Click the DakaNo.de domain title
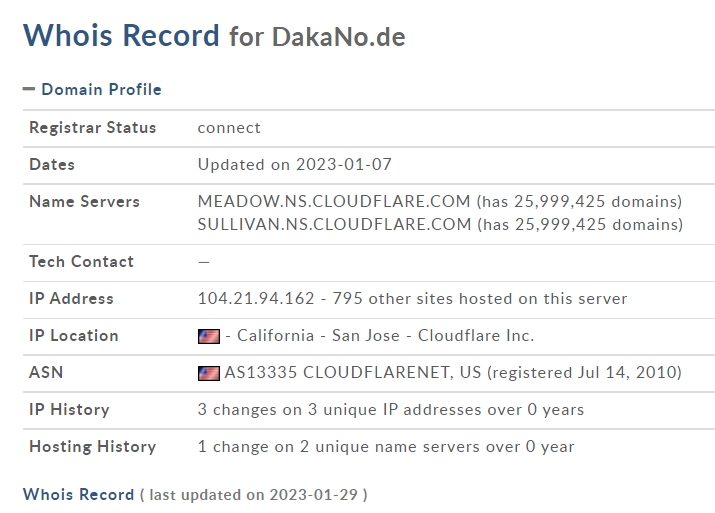 tap(339, 37)
